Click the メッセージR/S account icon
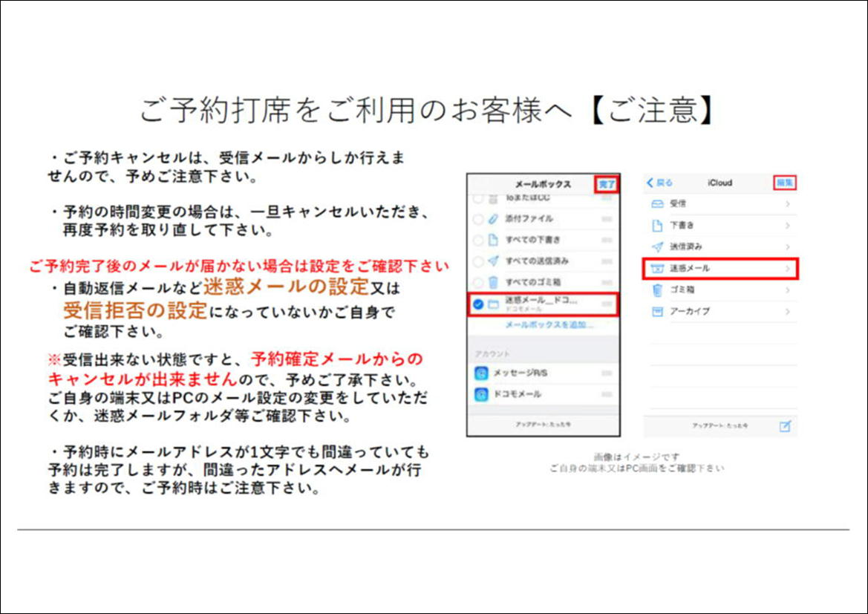Image resolution: width=868 pixels, height=614 pixels. pyautogui.click(x=481, y=373)
